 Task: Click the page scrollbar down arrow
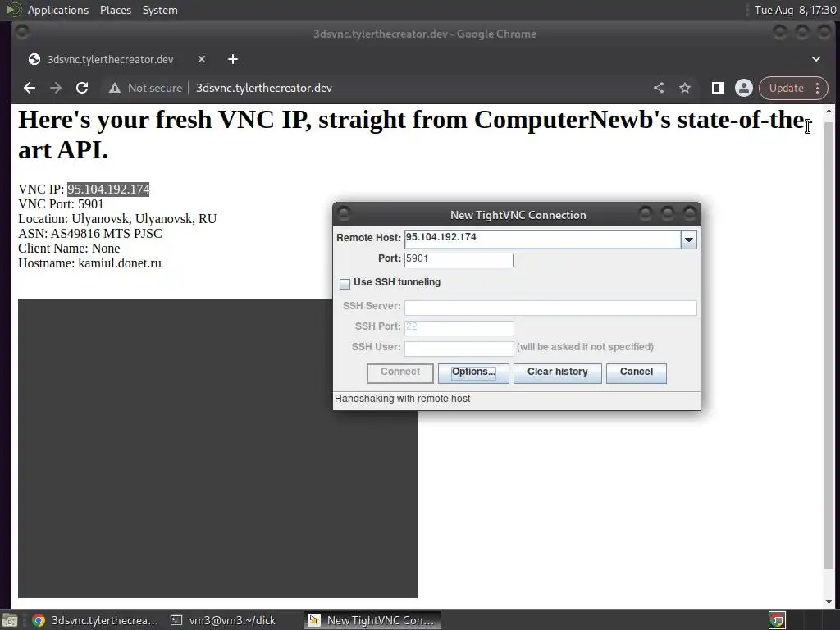coord(829,601)
